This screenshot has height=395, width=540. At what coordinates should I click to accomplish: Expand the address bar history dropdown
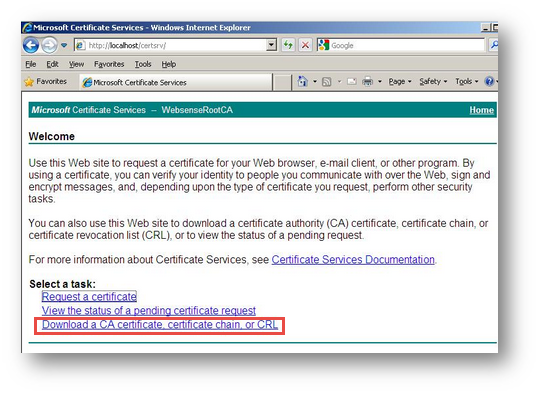coord(272,45)
